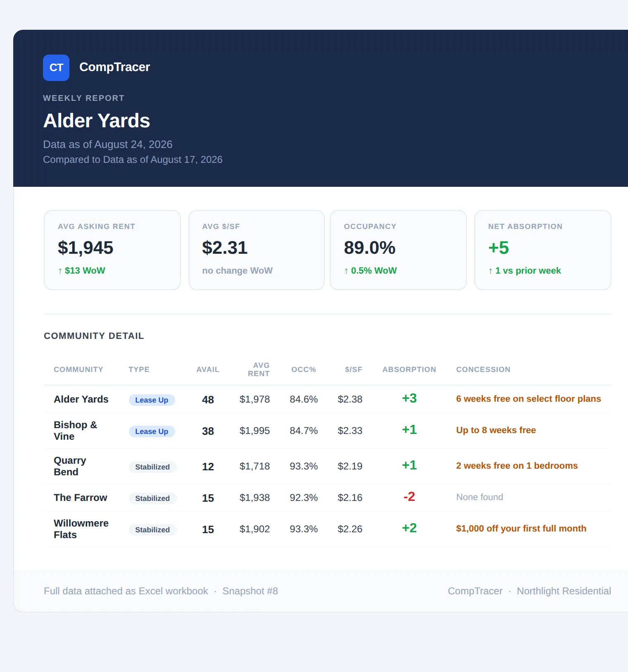Click the "no change WoW" note
Viewport: 628px width, 672px height.
[x=237, y=271]
